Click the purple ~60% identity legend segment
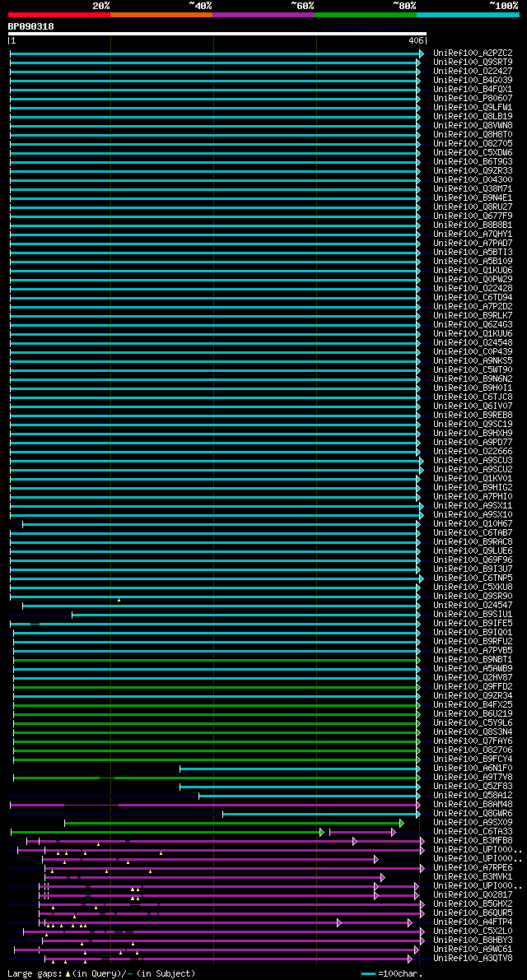 click(x=263, y=14)
